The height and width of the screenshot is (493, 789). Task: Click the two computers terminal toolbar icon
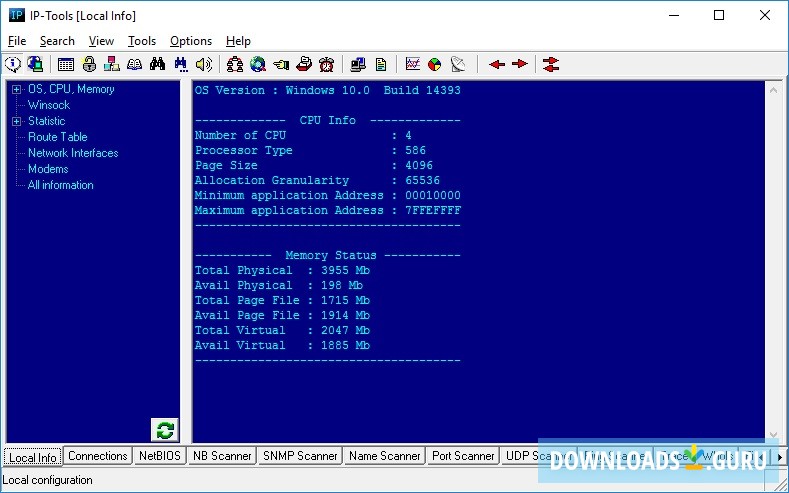click(x=358, y=64)
